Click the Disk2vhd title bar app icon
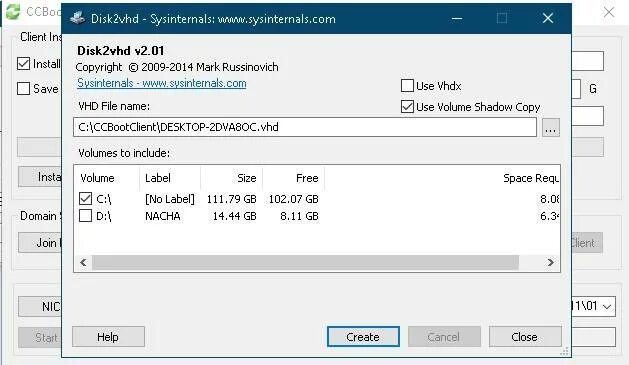 (77, 18)
